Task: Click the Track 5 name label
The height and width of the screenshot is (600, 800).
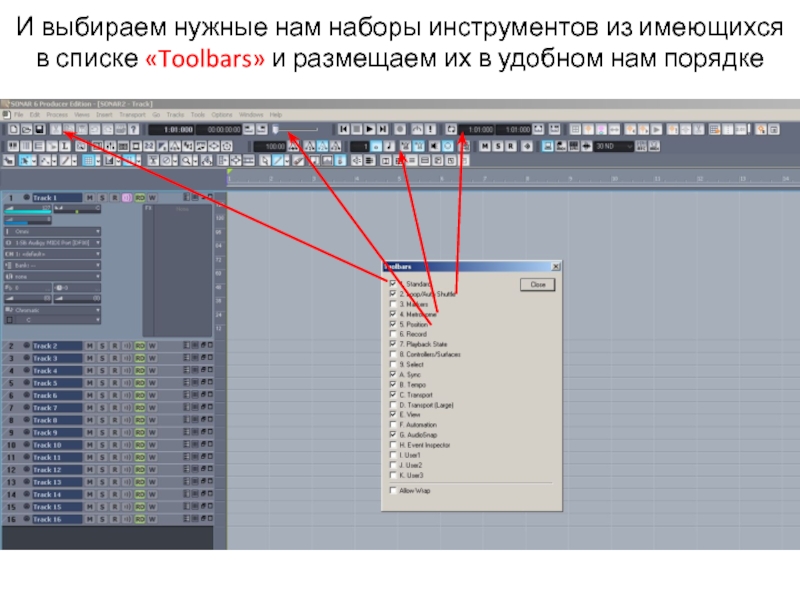Action: pyautogui.click(x=45, y=383)
